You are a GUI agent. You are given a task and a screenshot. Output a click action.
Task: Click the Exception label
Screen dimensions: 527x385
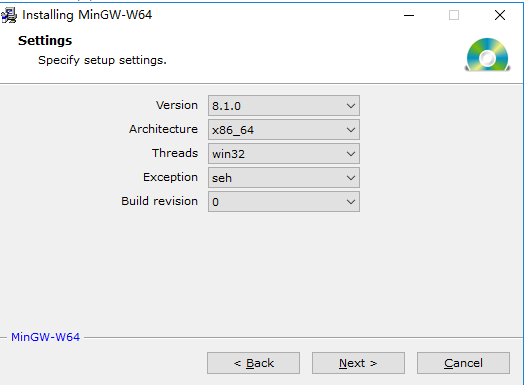(x=170, y=177)
